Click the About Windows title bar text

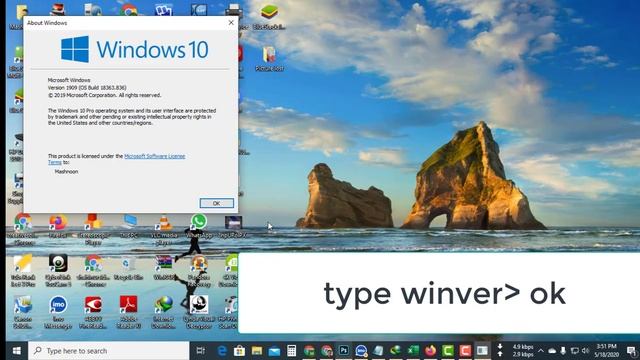tap(47, 23)
